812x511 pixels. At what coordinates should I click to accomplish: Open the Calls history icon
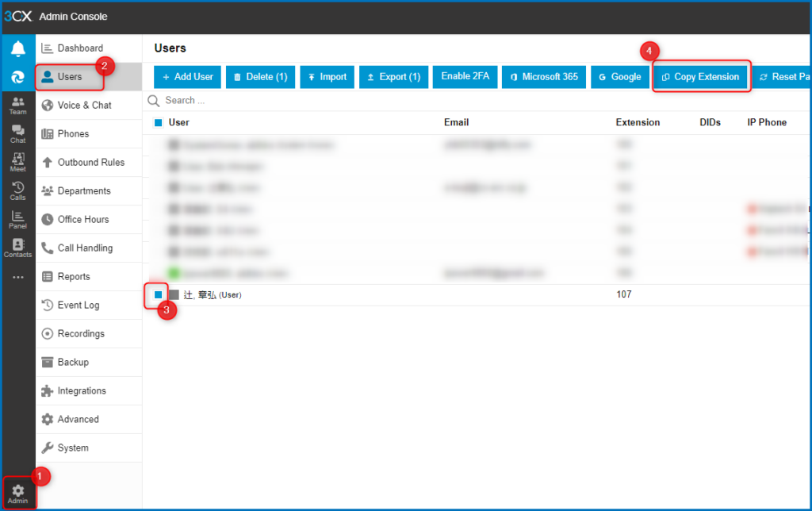(x=18, y=191)
